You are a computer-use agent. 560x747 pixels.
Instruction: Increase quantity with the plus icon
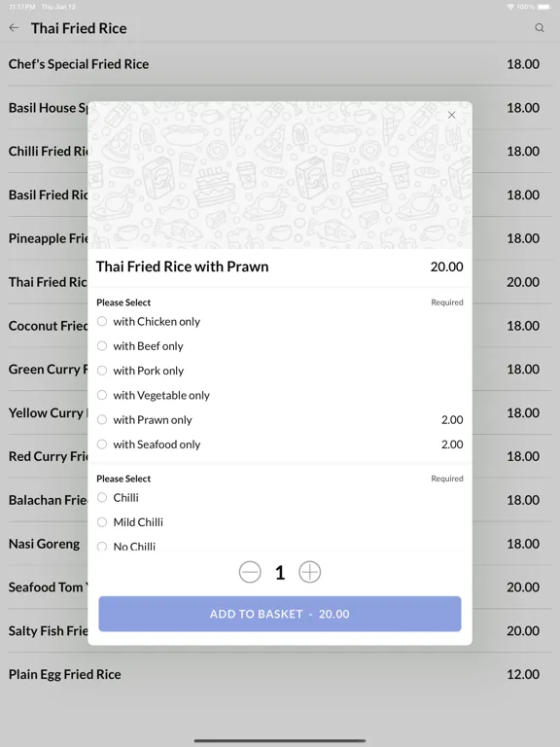309,572
